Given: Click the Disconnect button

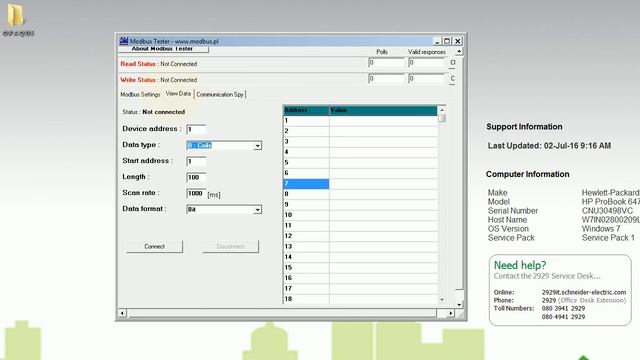Looking at the screenshot, I should [230, 247].
